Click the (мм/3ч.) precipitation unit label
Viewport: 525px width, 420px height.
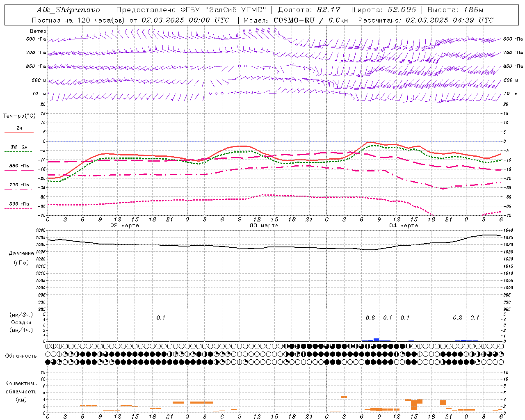21,315
